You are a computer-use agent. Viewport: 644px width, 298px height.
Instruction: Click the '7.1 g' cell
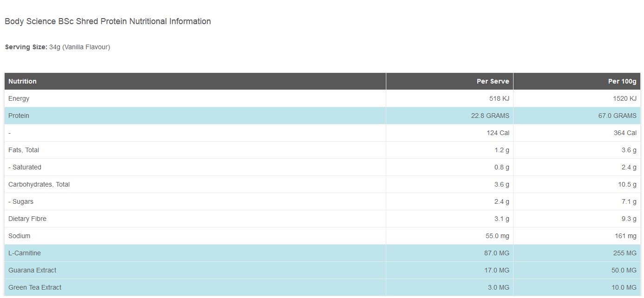[577, 201]
